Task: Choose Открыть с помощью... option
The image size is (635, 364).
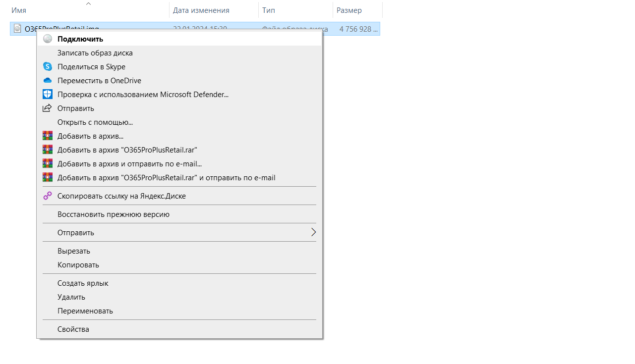Action: [x=95, y=122]
